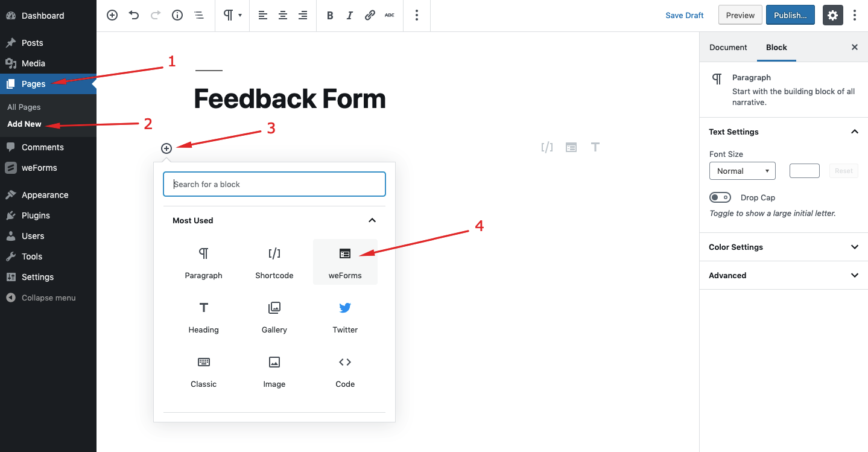Select weForms block
Viewport: 868px width, 452px height.
[345, 262]
